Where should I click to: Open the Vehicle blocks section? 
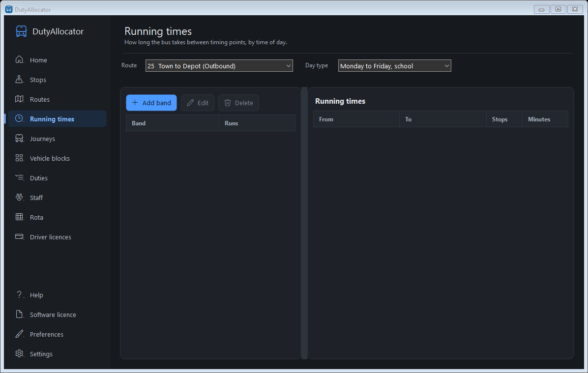(x=58, y=158)
